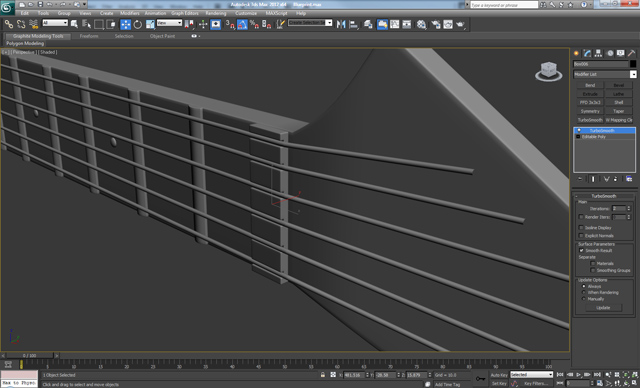Image resolution: width=640 pixels, height=388 pixels.
Task: Click the Align tool icon
Action: tap(353, 24)
